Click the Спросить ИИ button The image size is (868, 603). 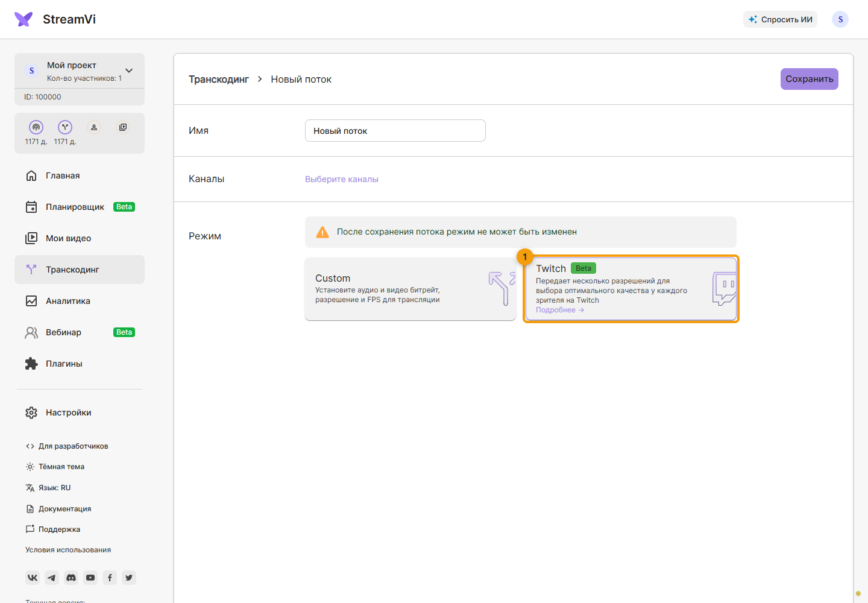click(780, 19)
